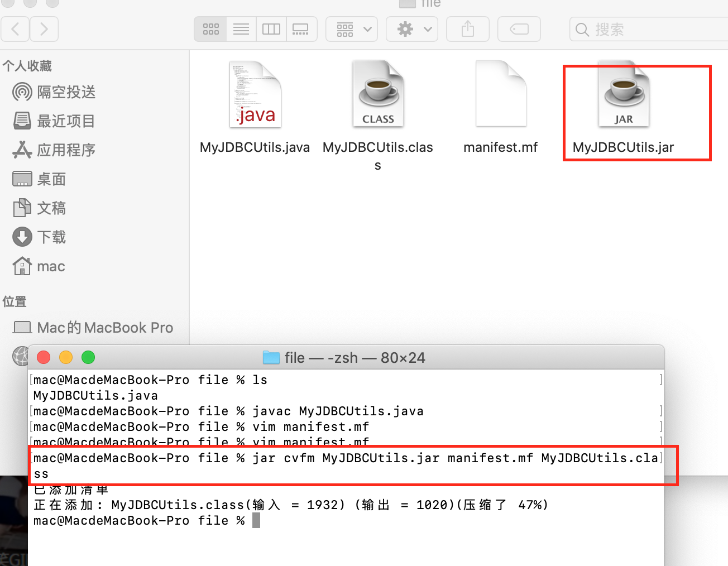Viewport: 728px width, 566px height.
Task: Click the Edit Tags icon in toolbar
Action: click(519, 28)
